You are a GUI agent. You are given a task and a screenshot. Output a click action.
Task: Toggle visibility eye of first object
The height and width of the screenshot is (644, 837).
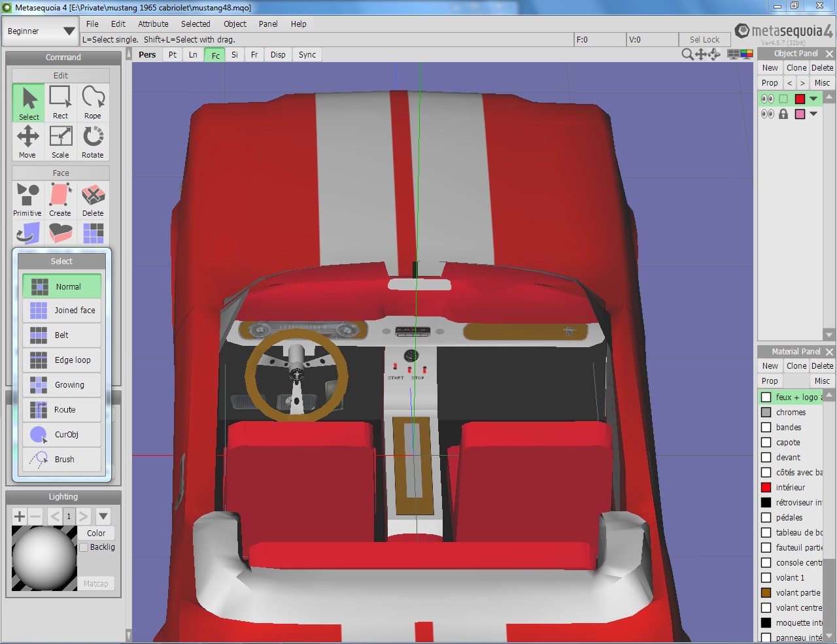pos(767,99)
